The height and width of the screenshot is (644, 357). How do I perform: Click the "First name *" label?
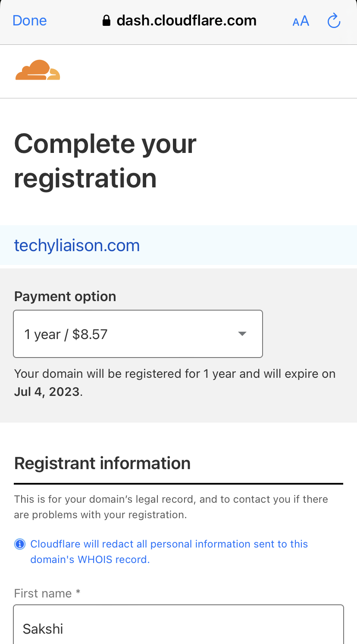[47, 594]
